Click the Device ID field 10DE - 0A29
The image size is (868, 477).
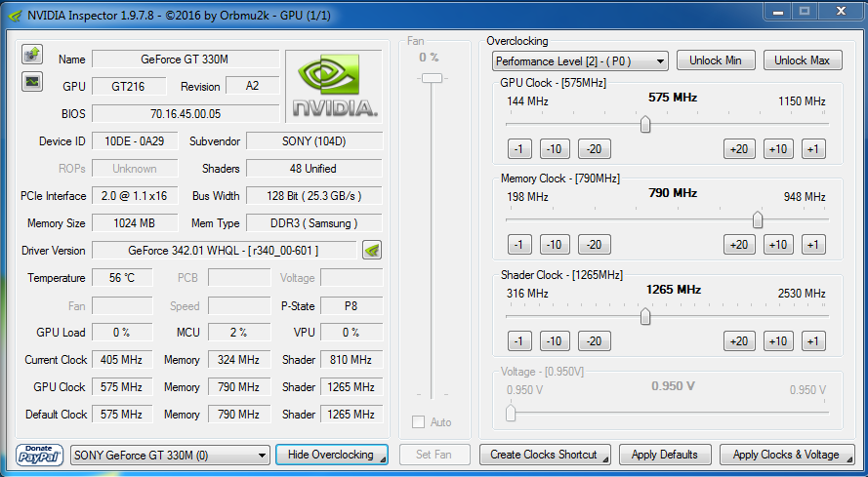[135, 141]
